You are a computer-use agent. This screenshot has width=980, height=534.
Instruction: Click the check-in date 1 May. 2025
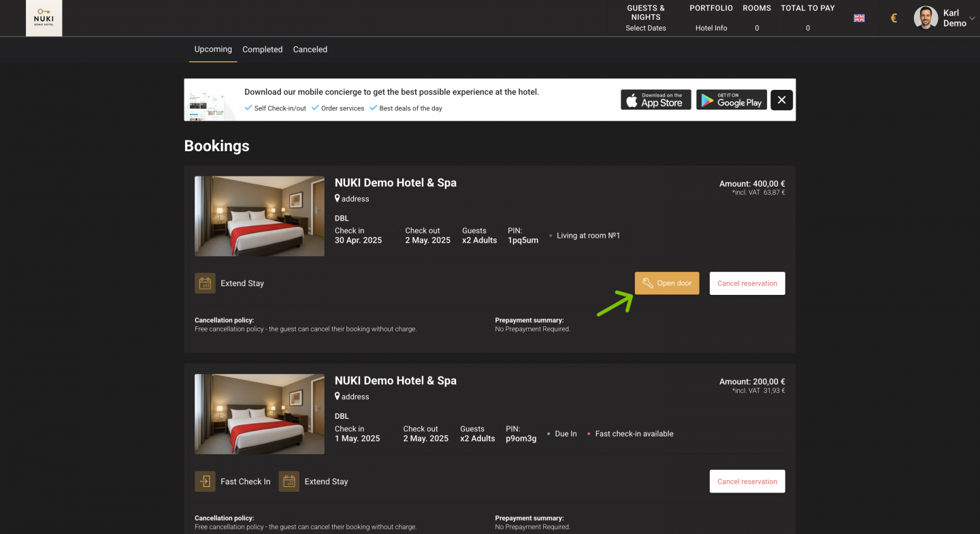coord(357,439)
